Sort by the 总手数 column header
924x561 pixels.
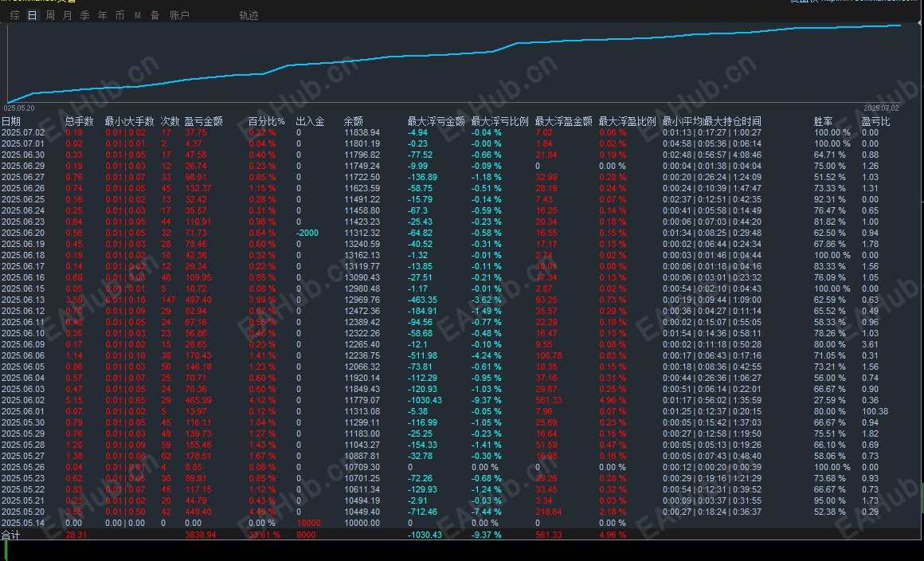point(79,121)
